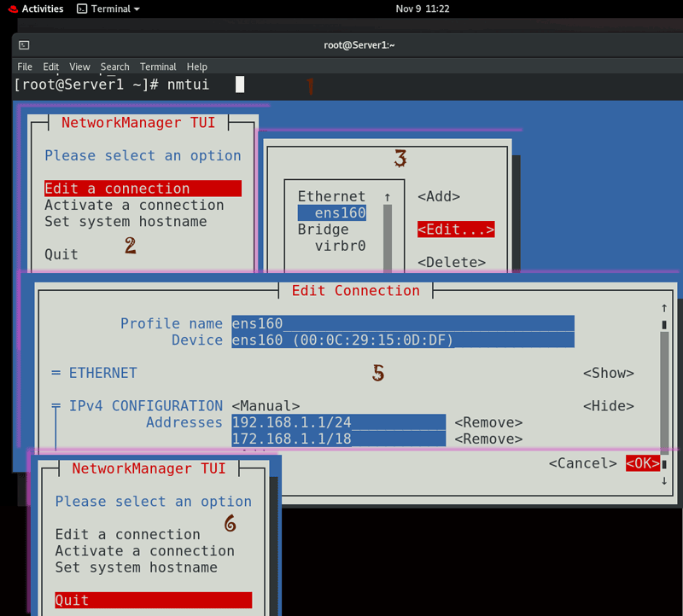Select Quit in the top NetworkManager dialog
This screenshot has height=616, width=683.
pos(61,254)
